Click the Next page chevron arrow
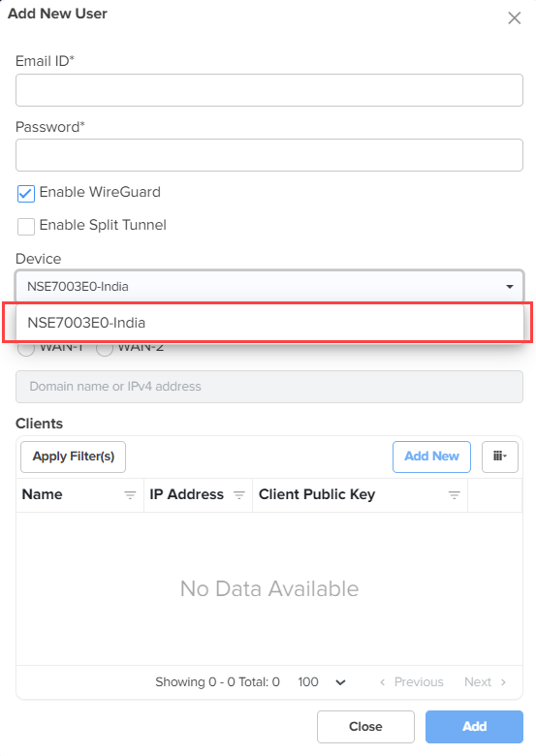This screenshot has width=536, height=756. 503,681
